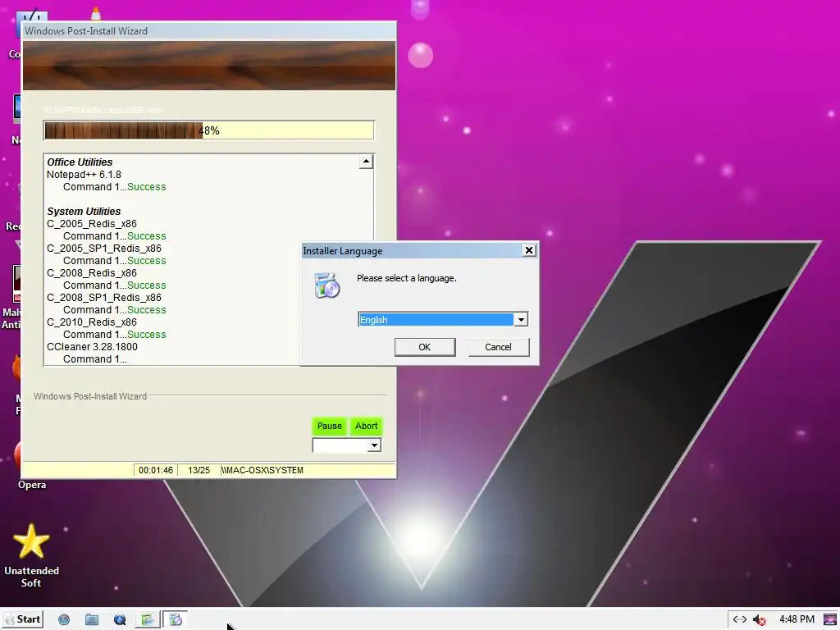Click the language dropdown arrow
840x630 pixels.
(521, 319)
